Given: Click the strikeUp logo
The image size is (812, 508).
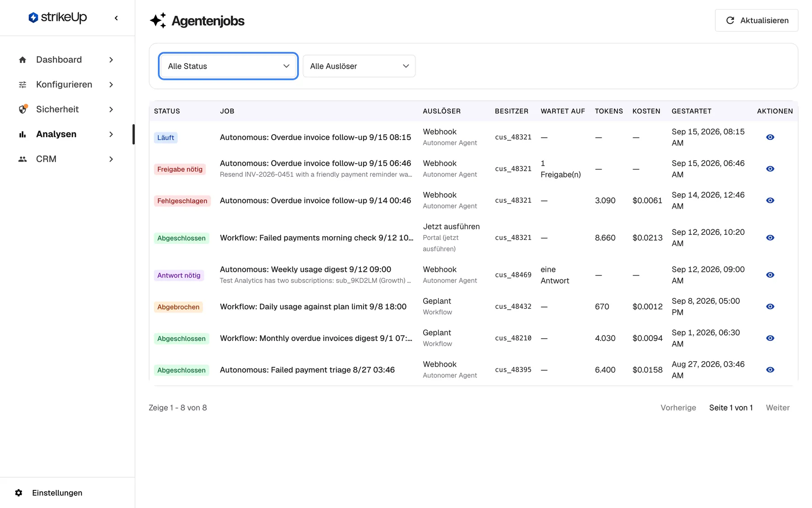Looking at the screenshot, I should 57,18.
